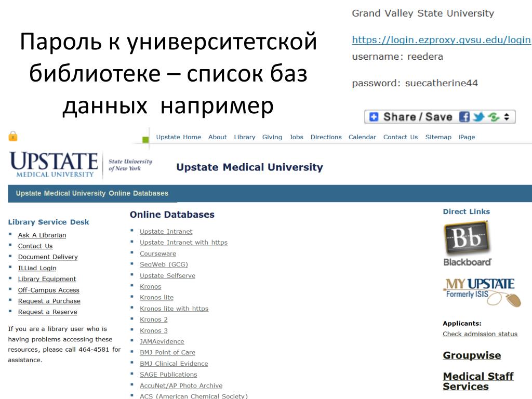Viewport: 532px width, 399px height.
Task: Click the password: suecatherine44 text
Action: coord(415,83)
